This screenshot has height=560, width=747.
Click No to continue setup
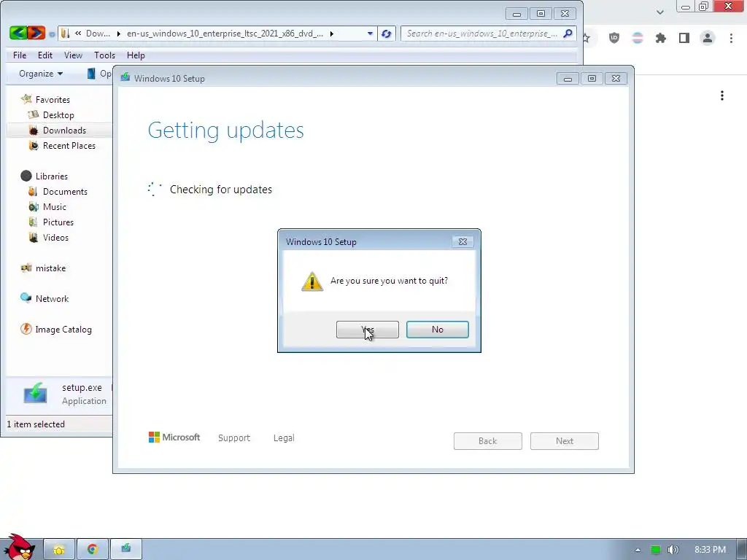[x=438, y=329]
